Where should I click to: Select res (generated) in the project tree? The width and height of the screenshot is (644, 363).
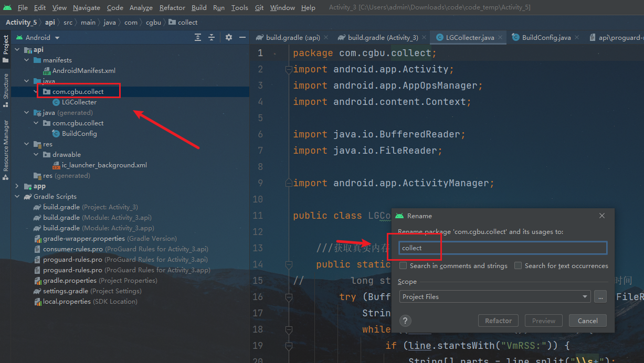[62, 176]
